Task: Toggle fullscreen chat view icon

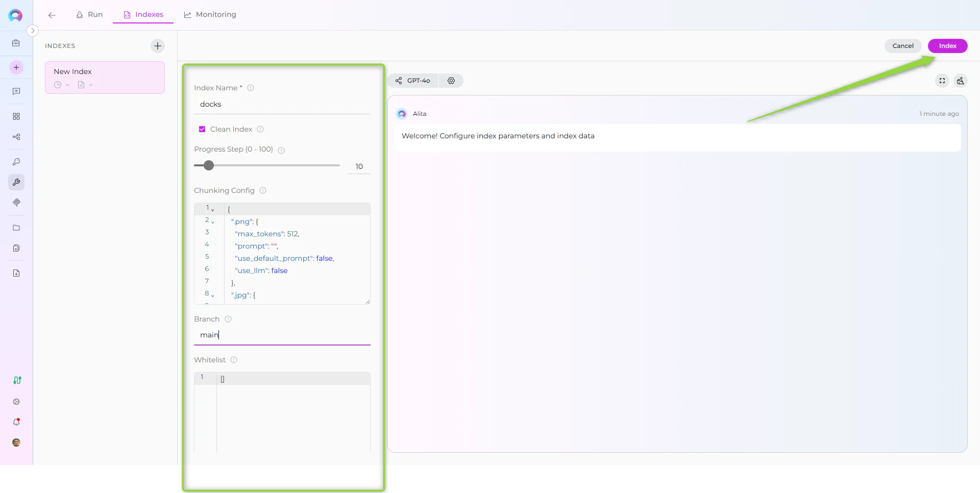Action: pyautogui.click(x=942, y=81)
